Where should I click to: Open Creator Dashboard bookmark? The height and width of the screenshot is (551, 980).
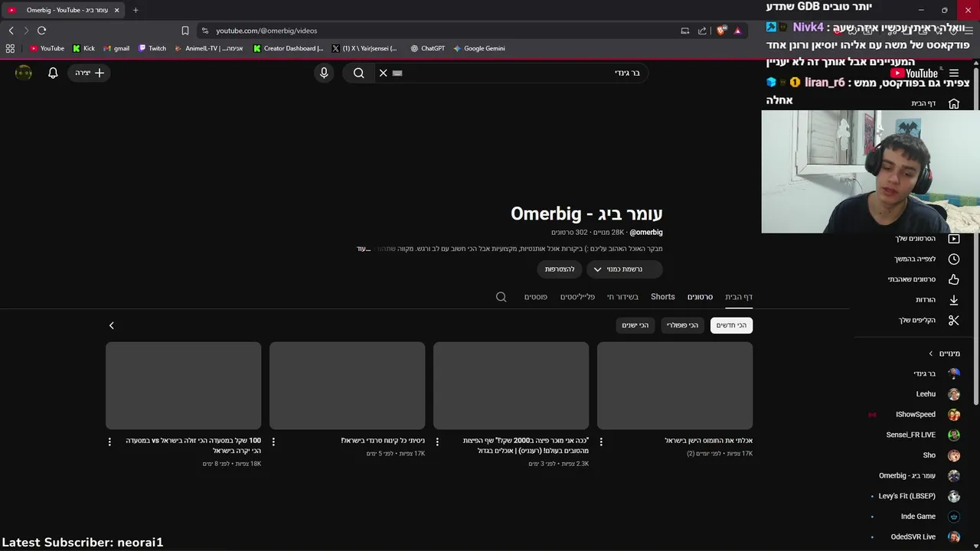tap(289, 48)
